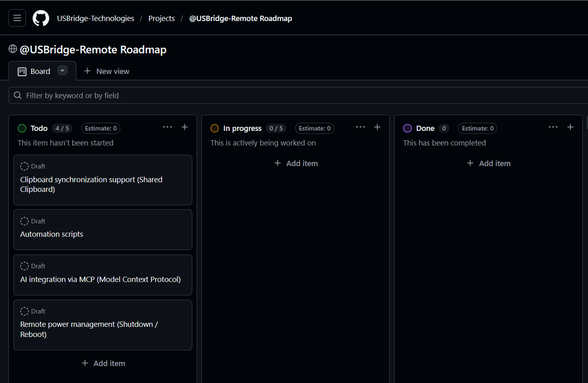Click the Todo 4 / 5 count badge

tap(62, 128)
